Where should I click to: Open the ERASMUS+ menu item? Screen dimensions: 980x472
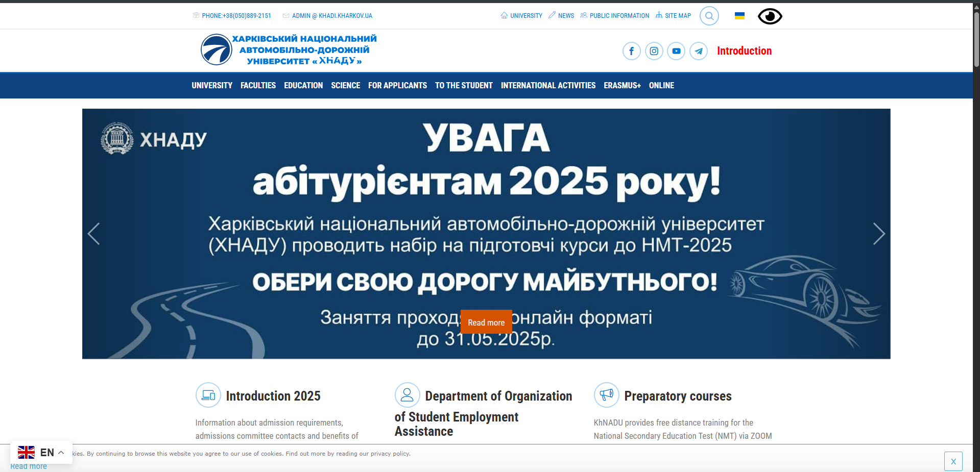[622, 85]
